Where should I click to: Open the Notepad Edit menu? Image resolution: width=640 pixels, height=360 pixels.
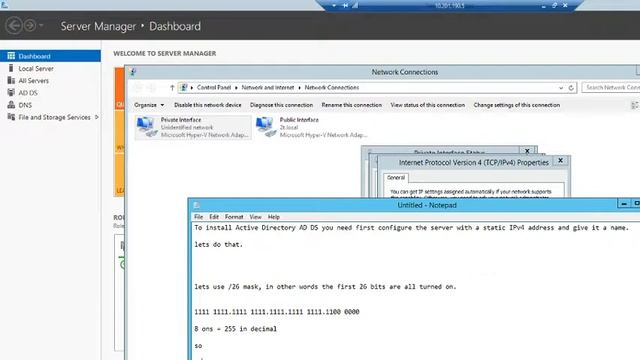point(214,217)
